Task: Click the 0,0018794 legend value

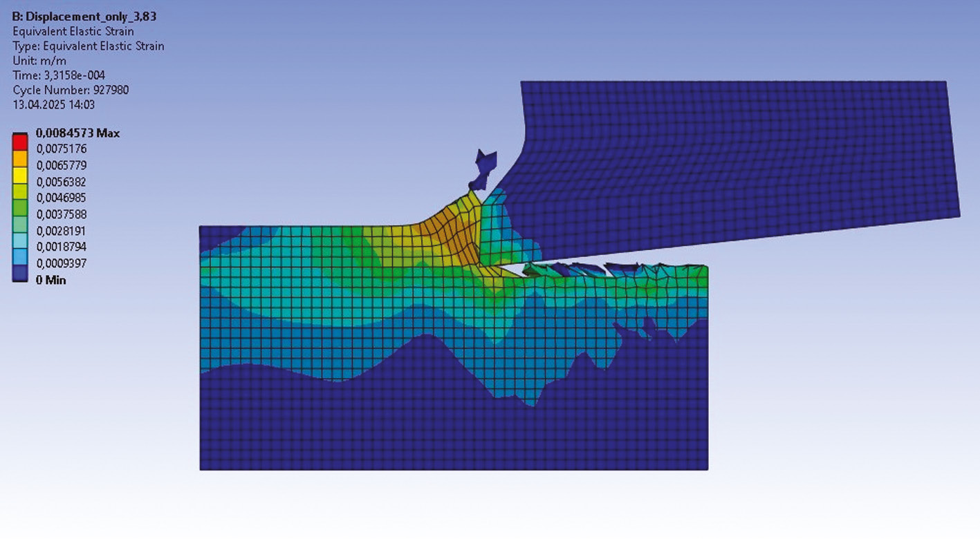Action: pyautogui.click(x=61, y=247)
